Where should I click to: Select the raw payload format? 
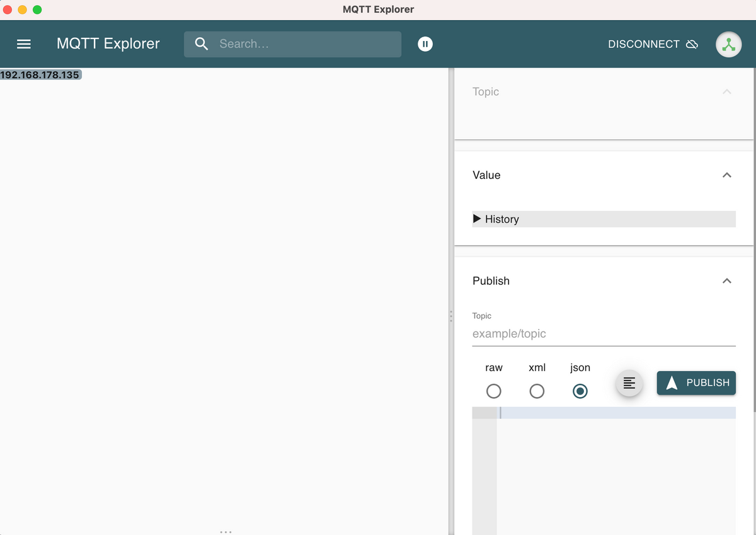(x=494, y=391)
